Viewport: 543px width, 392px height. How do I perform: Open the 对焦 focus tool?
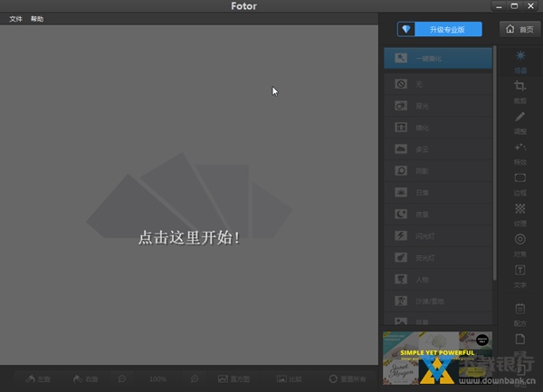coord(520,245)
